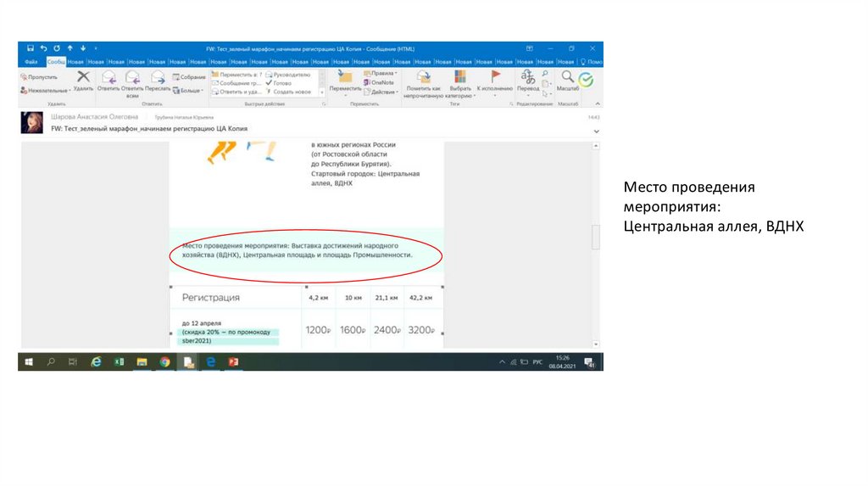Collapse the ribbon with the up chevron

[598, 104]
